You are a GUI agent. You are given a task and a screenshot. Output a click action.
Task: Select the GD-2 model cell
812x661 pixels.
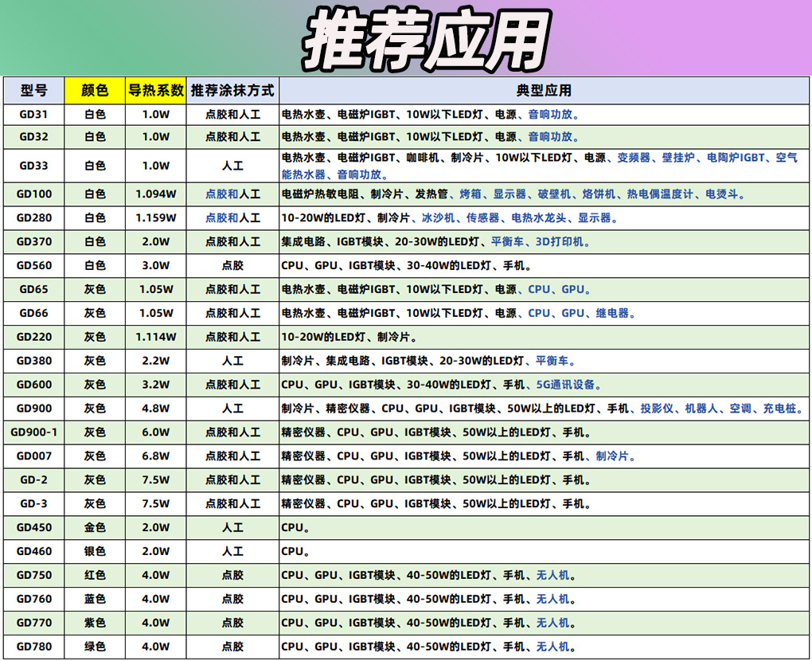pyautogui.click(x=33, y=480)
